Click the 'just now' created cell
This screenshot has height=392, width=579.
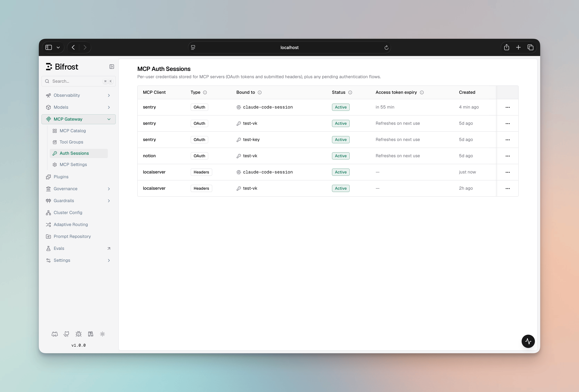click(467, 172)
